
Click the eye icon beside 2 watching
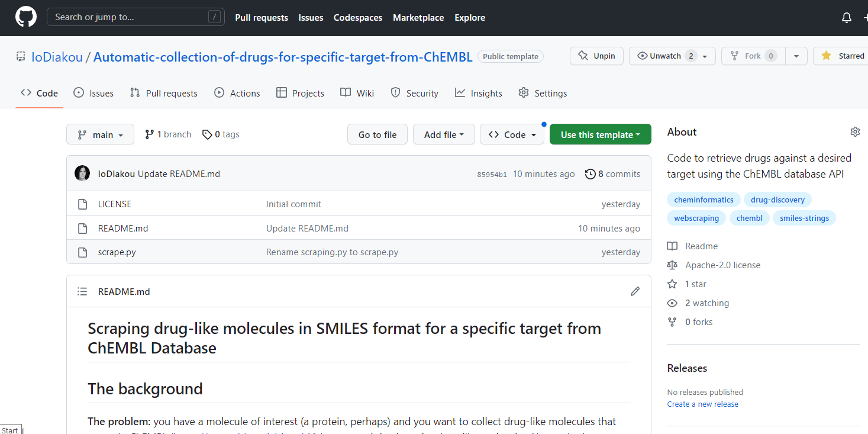pyautogui.click(x=672, y=303)
